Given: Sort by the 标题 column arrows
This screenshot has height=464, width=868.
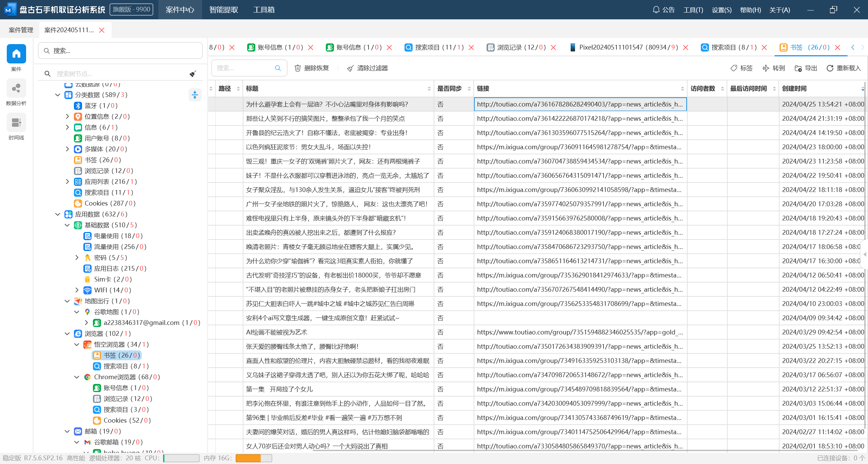Looking at the screenshot, I should tap(429, 89).
